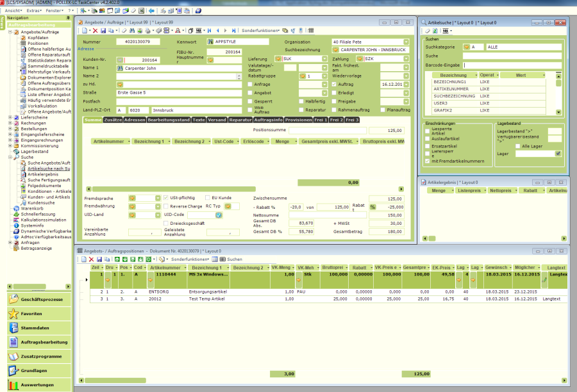Click binoculars icon beside Name 1 field

point(120,67)
